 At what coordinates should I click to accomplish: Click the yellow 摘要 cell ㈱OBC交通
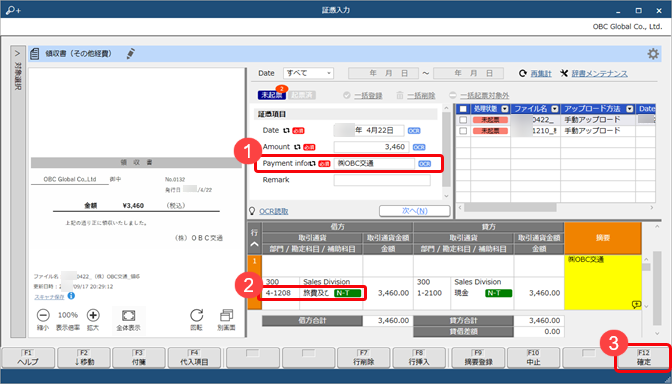603,282
